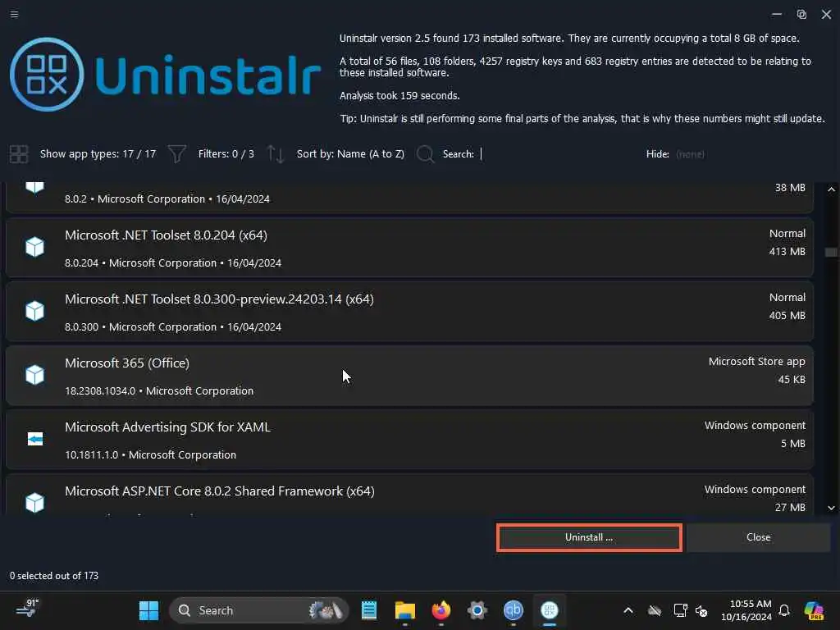
Task: Open the hamburger menu icon
Action: 15,14
